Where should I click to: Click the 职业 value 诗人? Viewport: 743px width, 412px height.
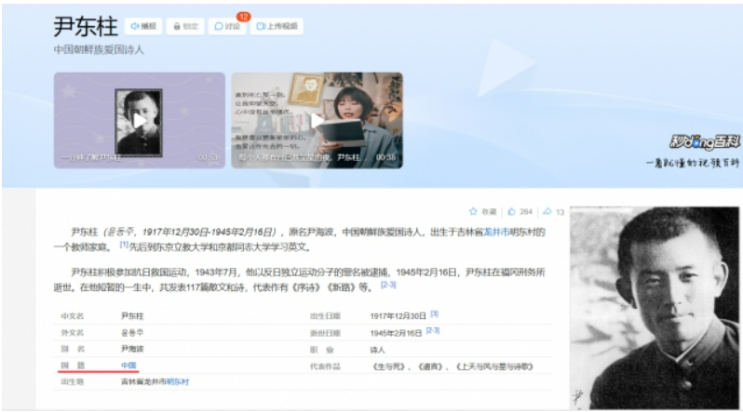377,350
